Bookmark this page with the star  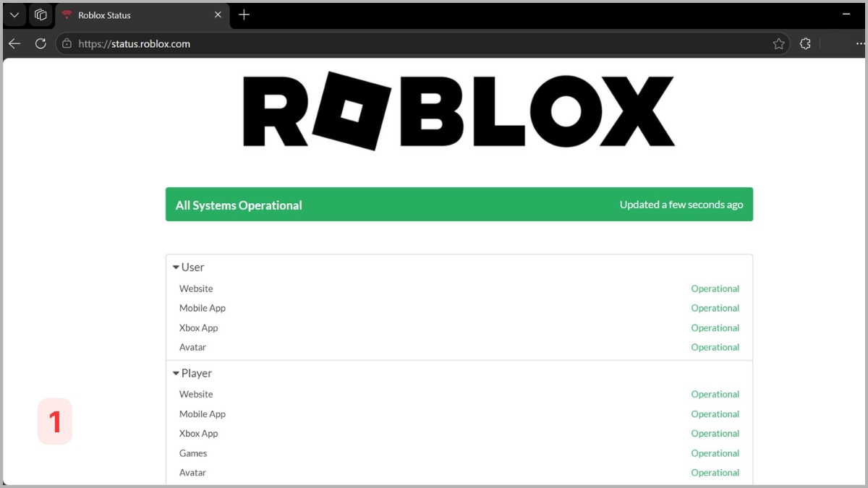778,43
